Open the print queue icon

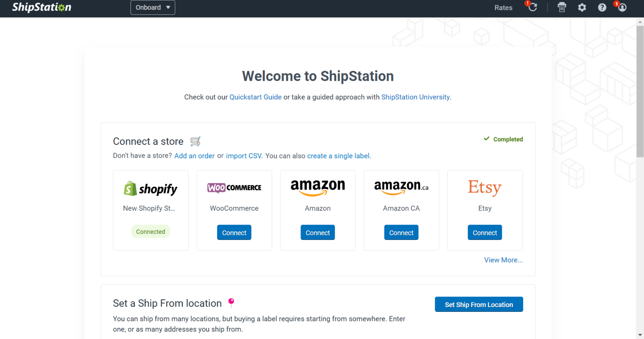coord(562,8)
